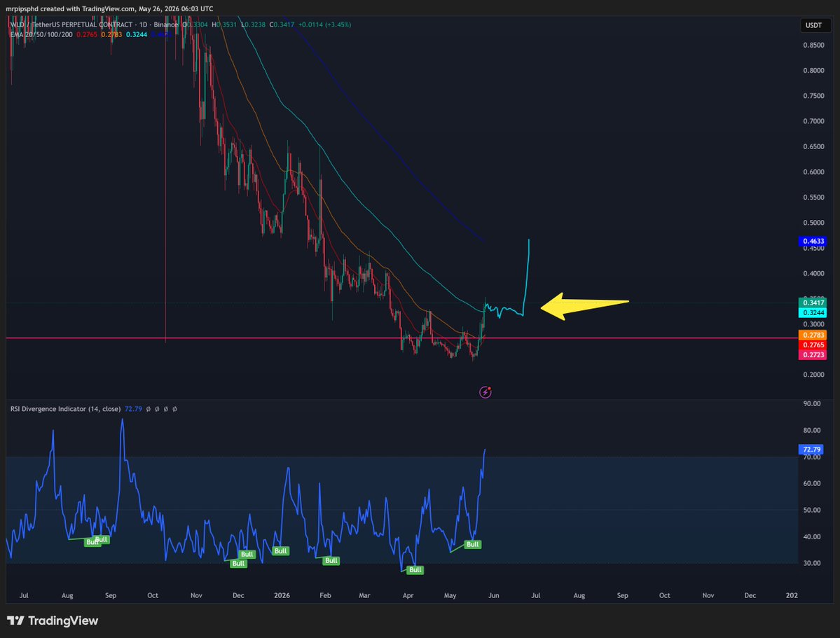Open the USDT currency selector

click(x=814, y=25)
